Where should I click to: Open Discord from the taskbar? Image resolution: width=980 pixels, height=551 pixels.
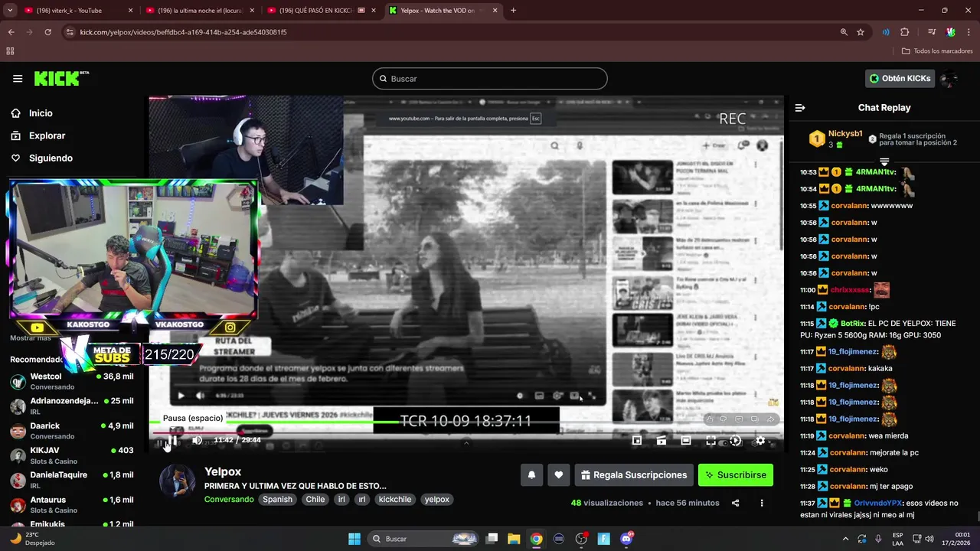(626, 539)
